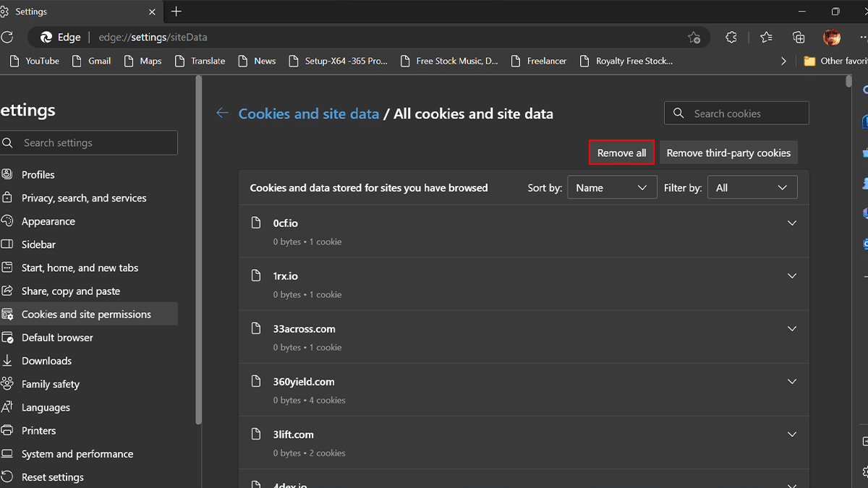
Task: Click the user profile avatar
Action: click(832, 38)
